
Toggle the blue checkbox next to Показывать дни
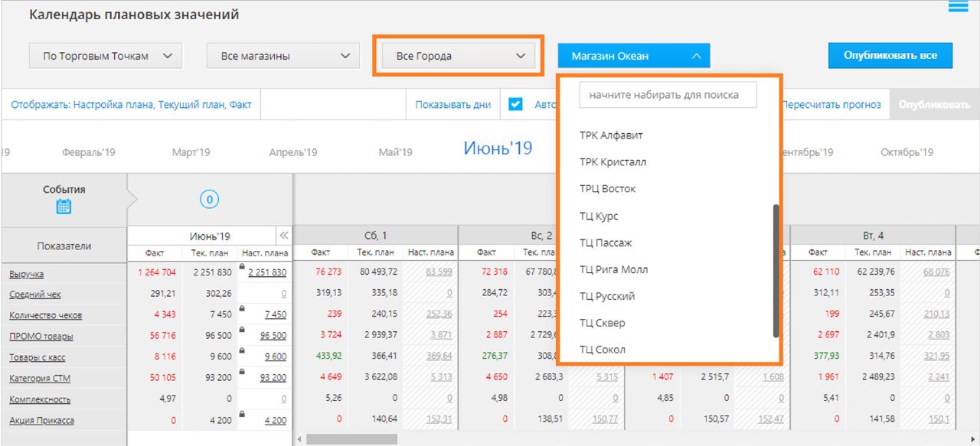click(x=515, y=105)
